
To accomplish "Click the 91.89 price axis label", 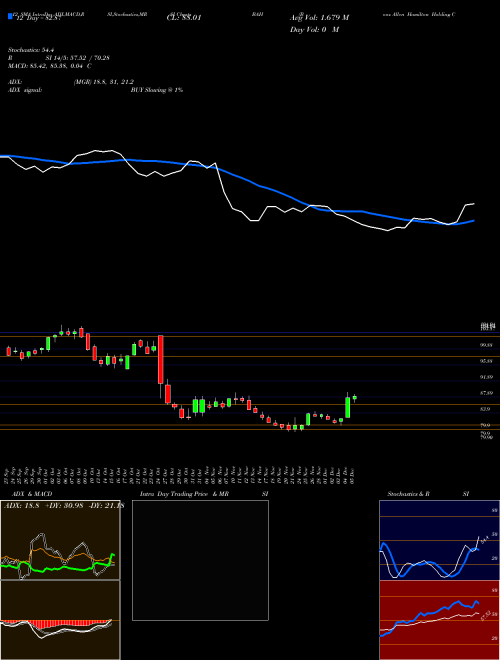I will 487,377.
